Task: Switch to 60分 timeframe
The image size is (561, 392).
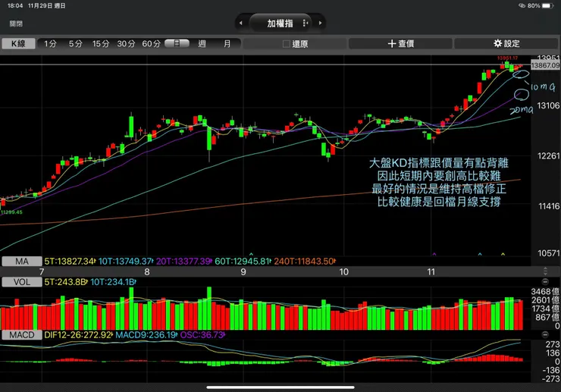Action: pos(152,44)
